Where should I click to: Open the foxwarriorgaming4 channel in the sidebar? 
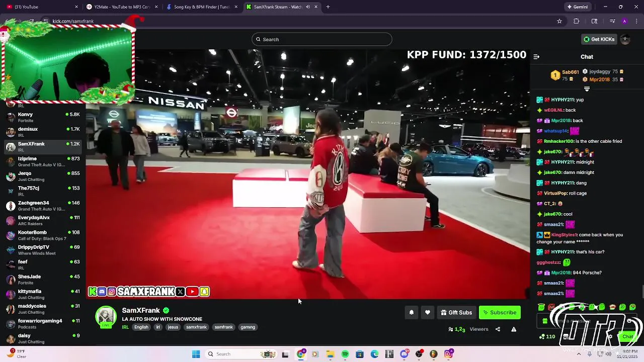click(x=43, y=324)
